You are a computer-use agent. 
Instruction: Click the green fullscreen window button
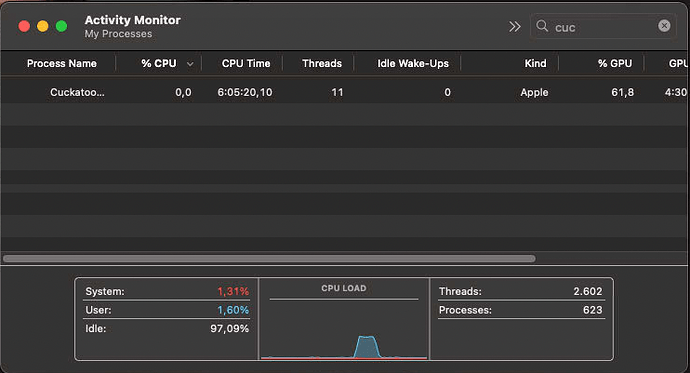pos(62,26)
